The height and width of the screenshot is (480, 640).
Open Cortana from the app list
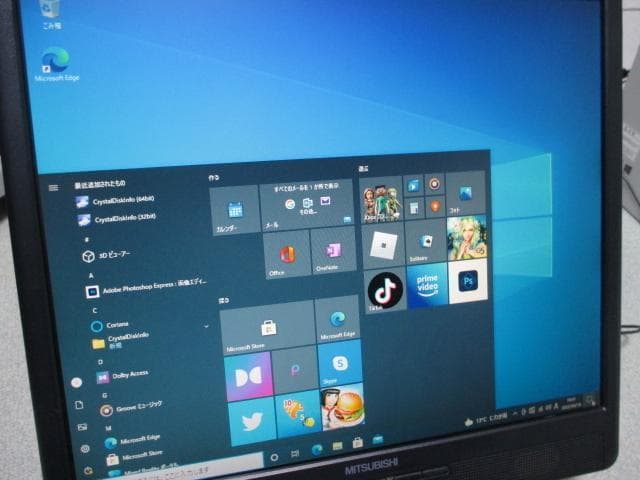(x=109, y=325)
